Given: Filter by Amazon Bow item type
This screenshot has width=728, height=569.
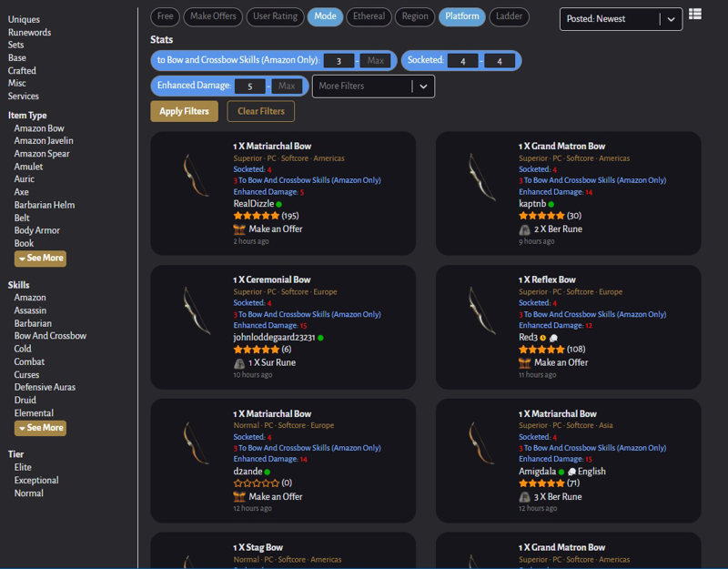Looking at the screenshot, I should tap(39, 128).
